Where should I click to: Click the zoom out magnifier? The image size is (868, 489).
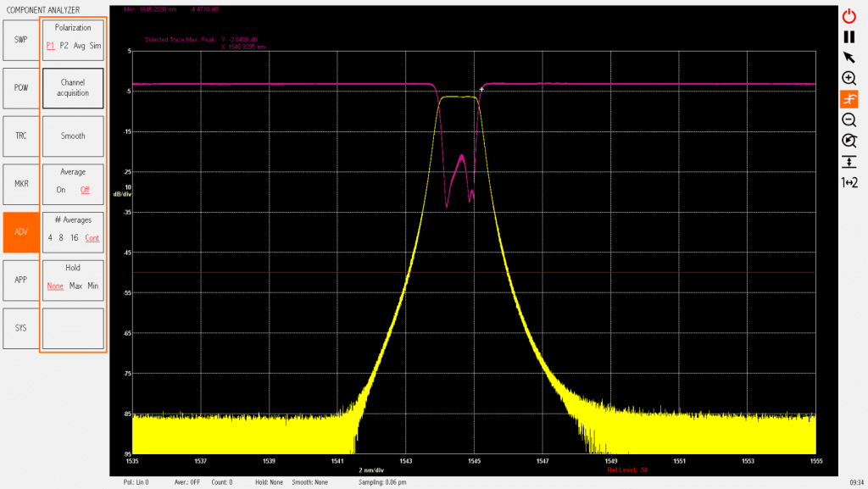[849, 119]
